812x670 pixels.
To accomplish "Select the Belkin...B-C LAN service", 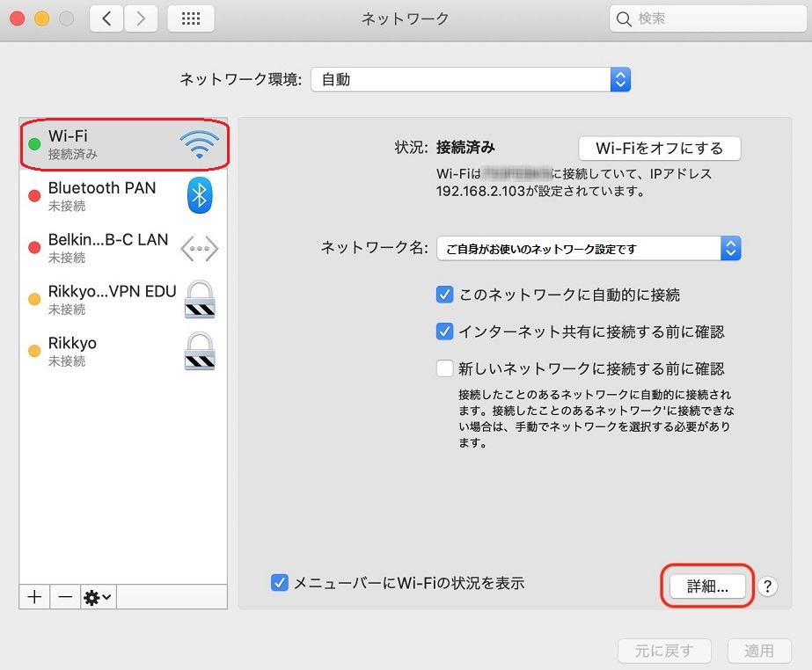I will click(123, 247).
